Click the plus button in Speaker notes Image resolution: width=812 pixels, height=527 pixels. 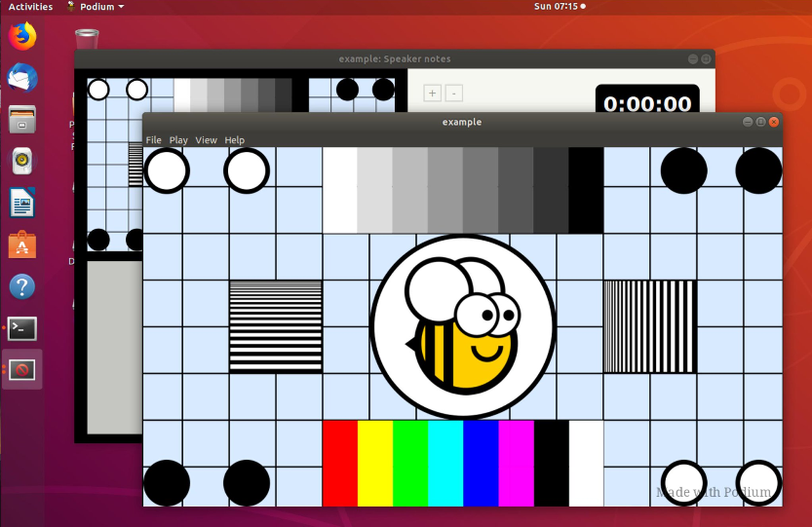[433, 94]
